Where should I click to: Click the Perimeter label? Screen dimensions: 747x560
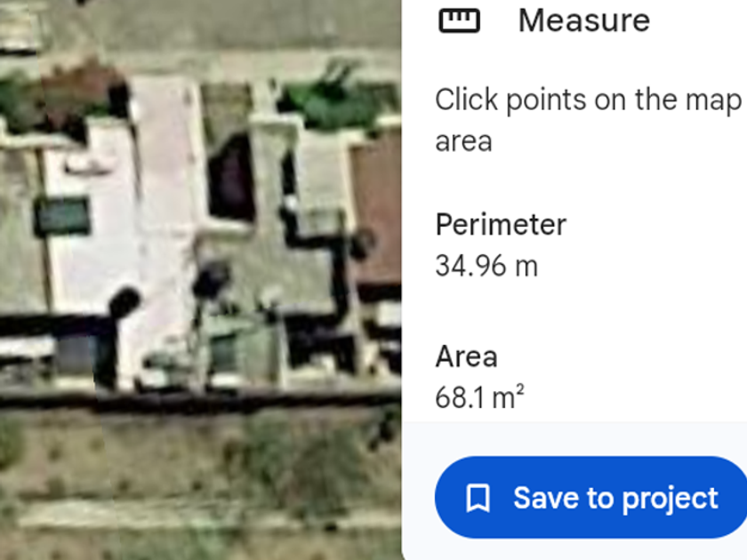click(x=501, y=224)
